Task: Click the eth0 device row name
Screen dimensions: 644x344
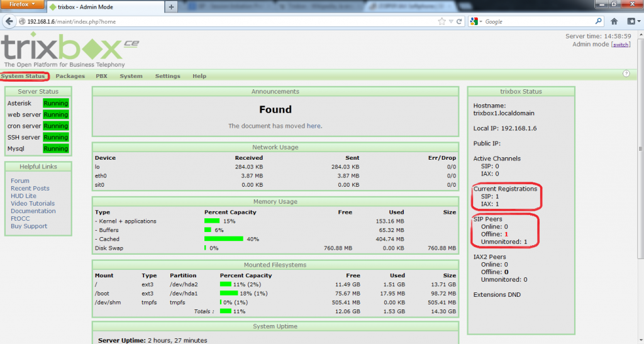Action: click(x=100, y=175)
